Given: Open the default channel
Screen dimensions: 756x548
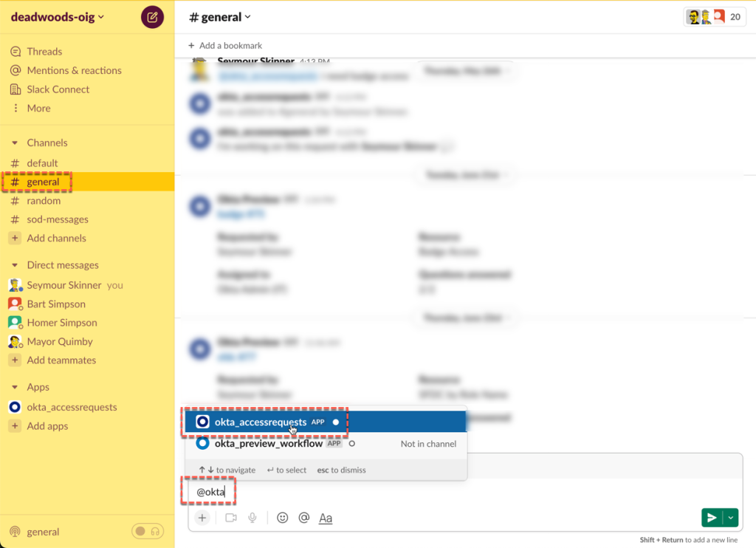Looking at the screenshot, I should (x=42, y=163).
